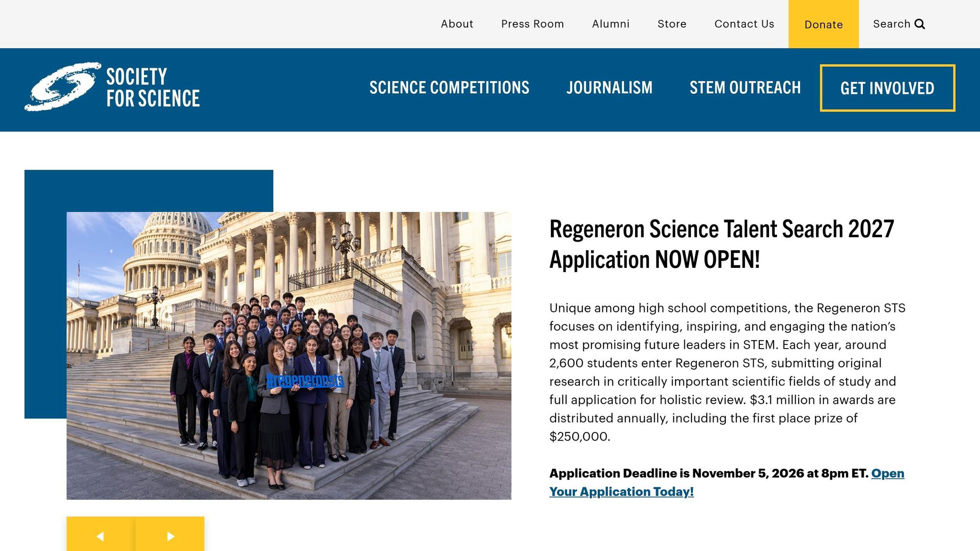The image size is (980, 551).
Task: Open the STEM Outreach menu
Action: coord(745,88)
